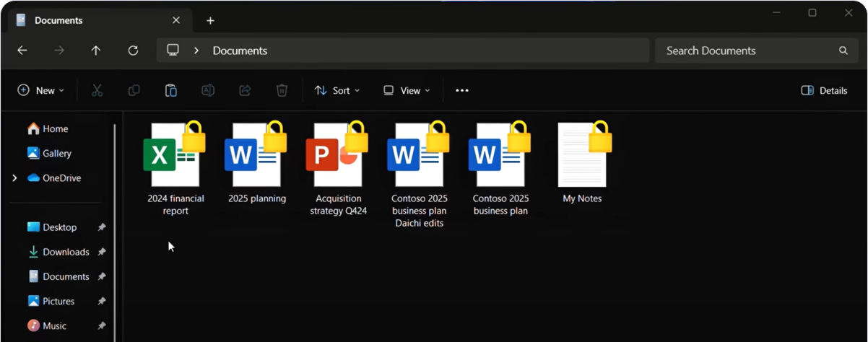Click the Copy icon in toolbar
868x342 pixels.
(134, 90)
